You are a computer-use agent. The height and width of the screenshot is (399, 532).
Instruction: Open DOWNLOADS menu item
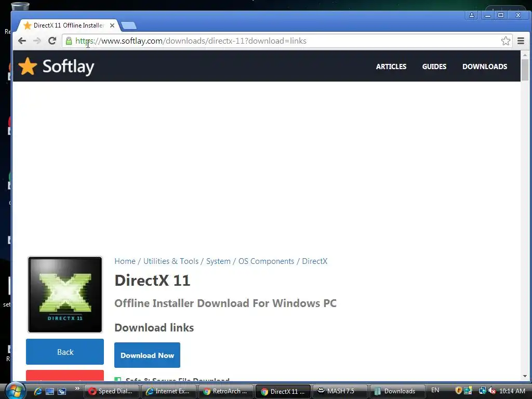click(x=485, y=66)
